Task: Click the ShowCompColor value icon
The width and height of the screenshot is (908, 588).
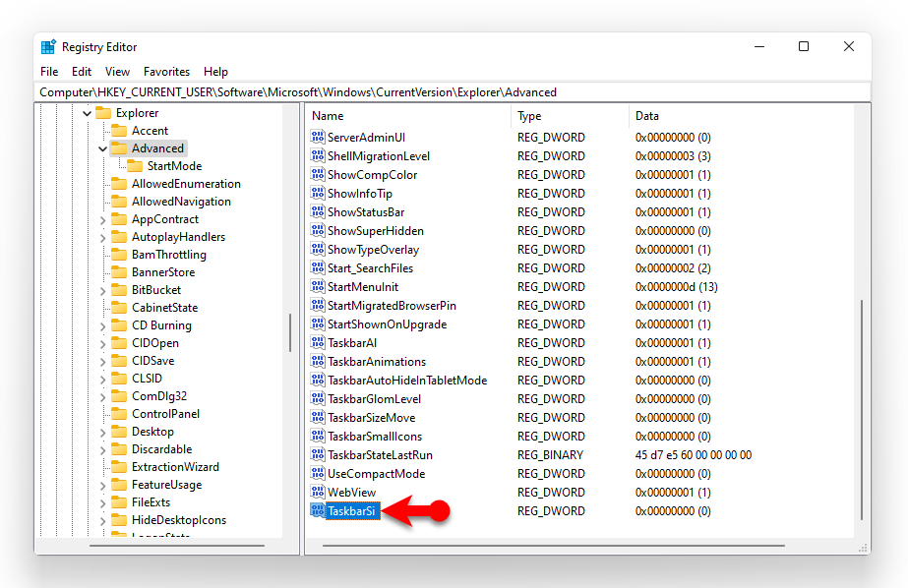Action: point(318,174)
